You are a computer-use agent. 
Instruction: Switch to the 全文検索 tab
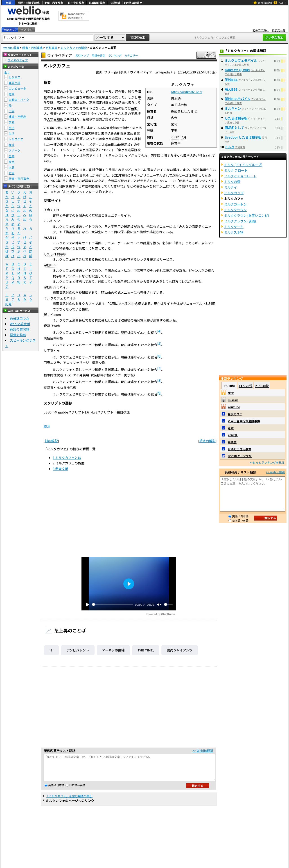coord(26,30)
